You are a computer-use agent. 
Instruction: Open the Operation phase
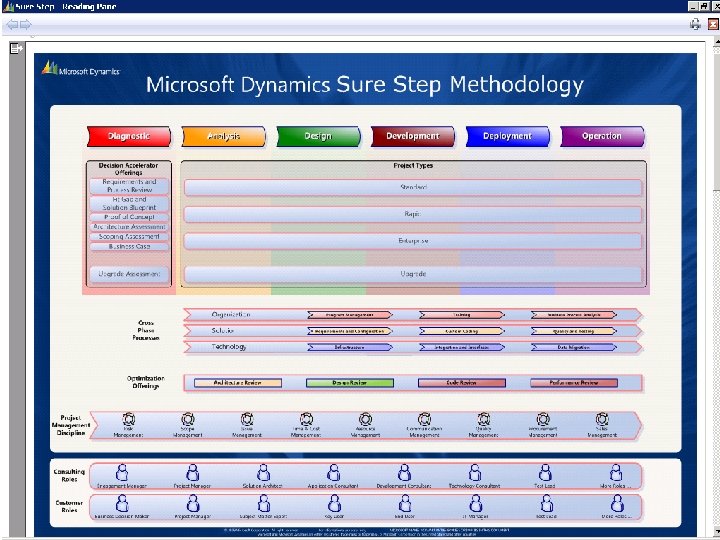tap(602, 136)
